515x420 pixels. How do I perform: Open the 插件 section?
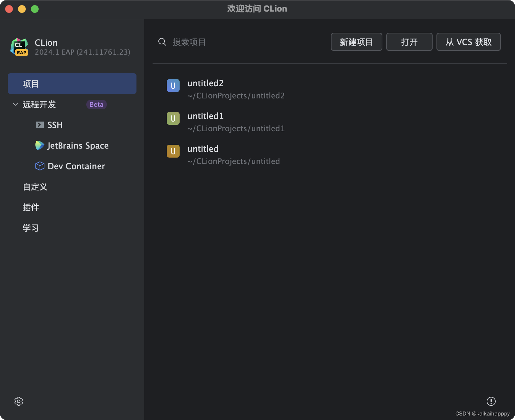coord(31,207)
